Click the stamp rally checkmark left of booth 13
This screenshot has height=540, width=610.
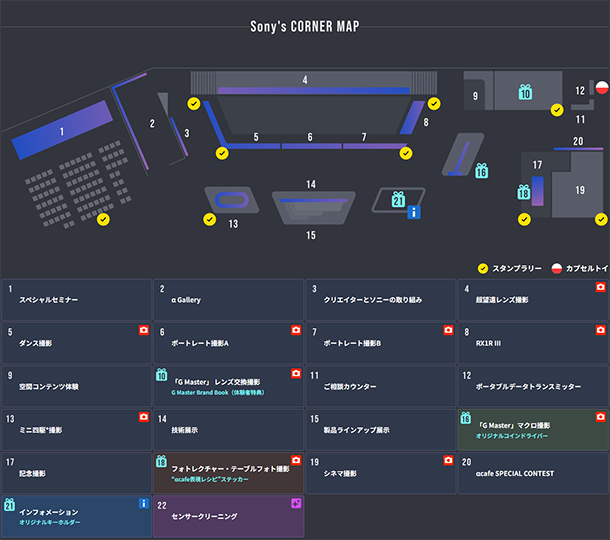(209, 219)
